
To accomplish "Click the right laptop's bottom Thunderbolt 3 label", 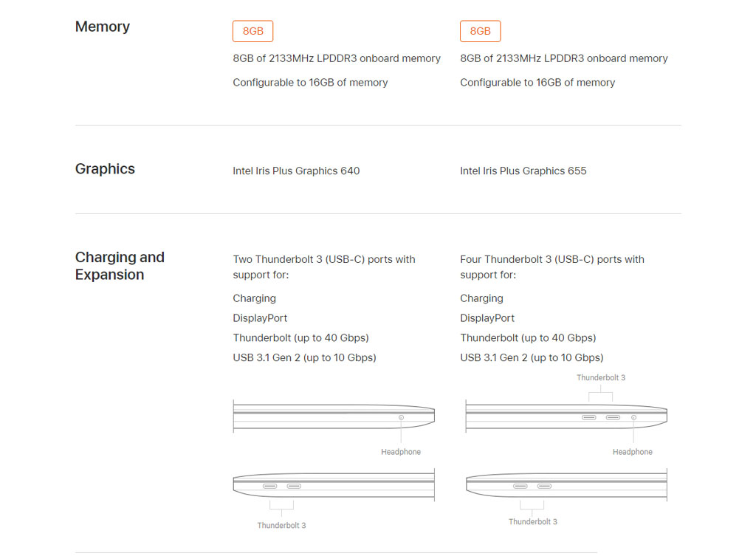I will click(x=533, y=522).
